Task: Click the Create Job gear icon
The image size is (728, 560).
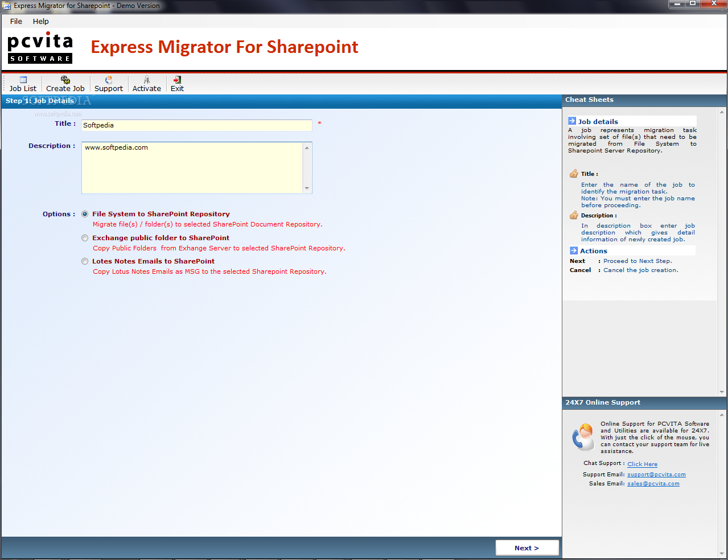Action: 65,80
